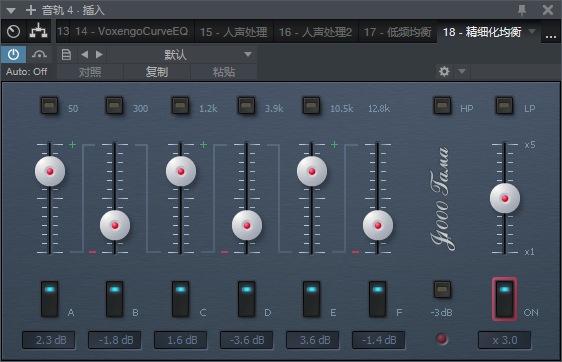Click band A fader knob
This screenshot has width=562, height=362.
(50, 171)
